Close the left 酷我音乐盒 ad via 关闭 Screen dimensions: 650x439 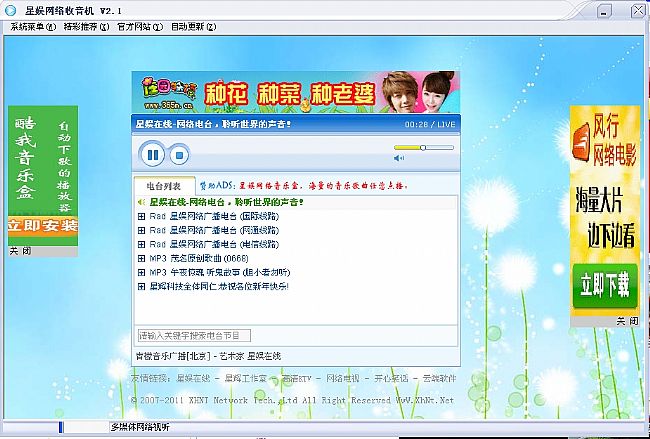point(20,251)
